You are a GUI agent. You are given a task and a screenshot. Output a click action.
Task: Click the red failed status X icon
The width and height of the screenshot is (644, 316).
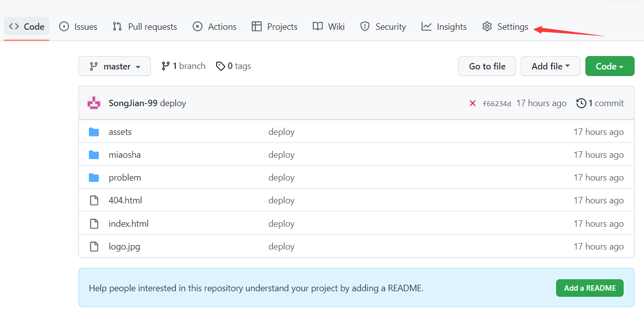[x=473, y=103]
